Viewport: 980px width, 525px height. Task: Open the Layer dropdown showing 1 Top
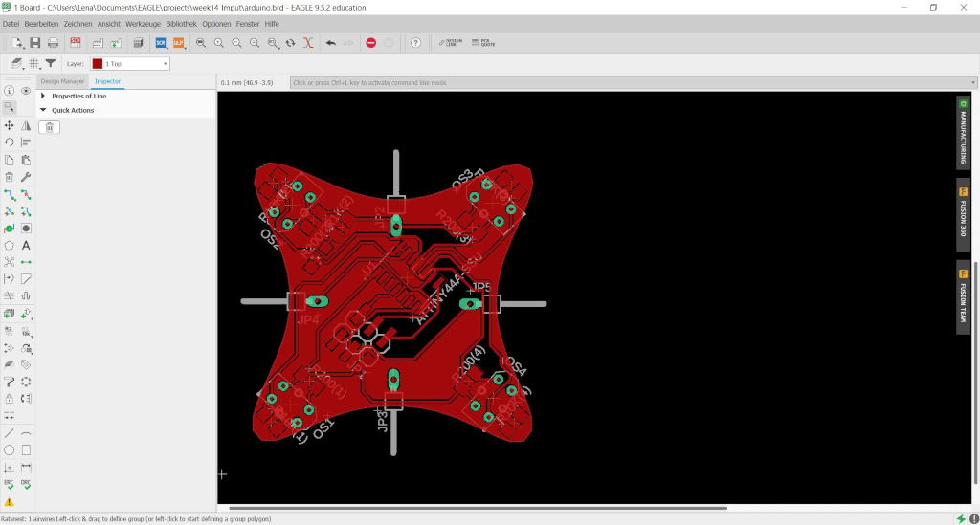click(x=130, y=64)
